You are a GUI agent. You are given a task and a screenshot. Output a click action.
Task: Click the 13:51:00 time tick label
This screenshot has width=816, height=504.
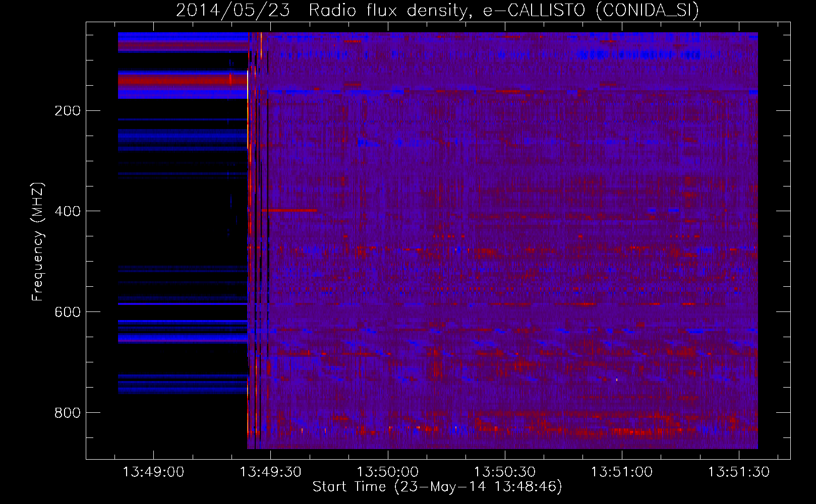[622, 472]
